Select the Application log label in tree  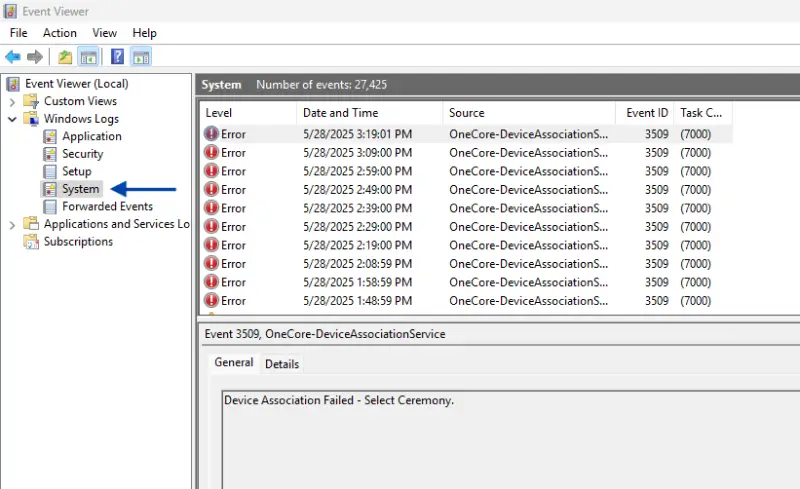92,136
